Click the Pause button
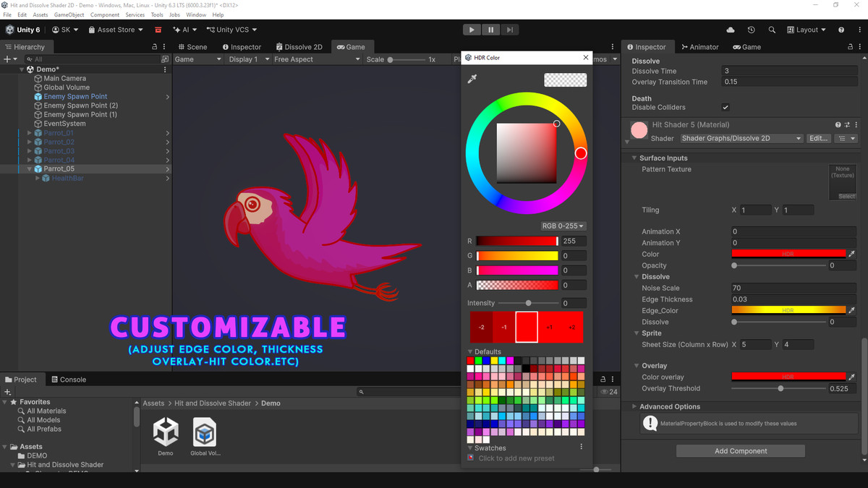868x488 pixels. point(490,30)
